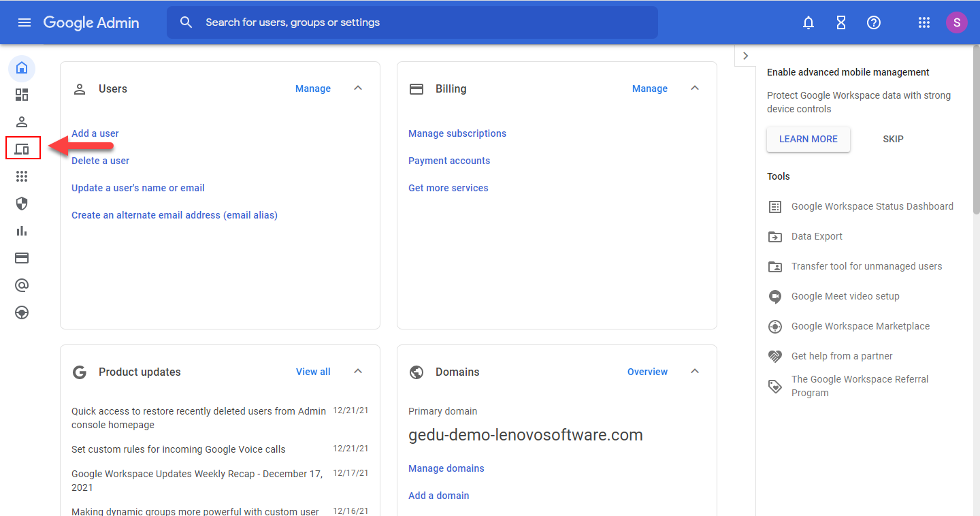Go to Home in the sidebar
This screenshot has width=980, height=516.
(22, 67)
